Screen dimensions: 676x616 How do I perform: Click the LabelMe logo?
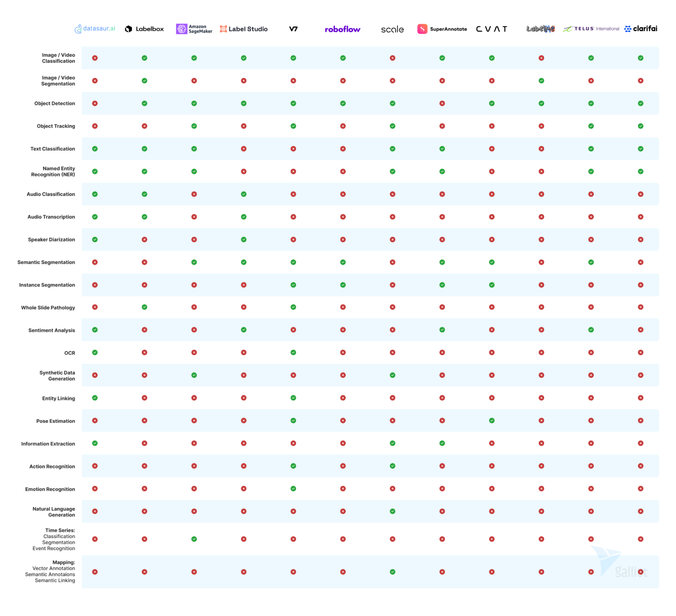(541, 29)
